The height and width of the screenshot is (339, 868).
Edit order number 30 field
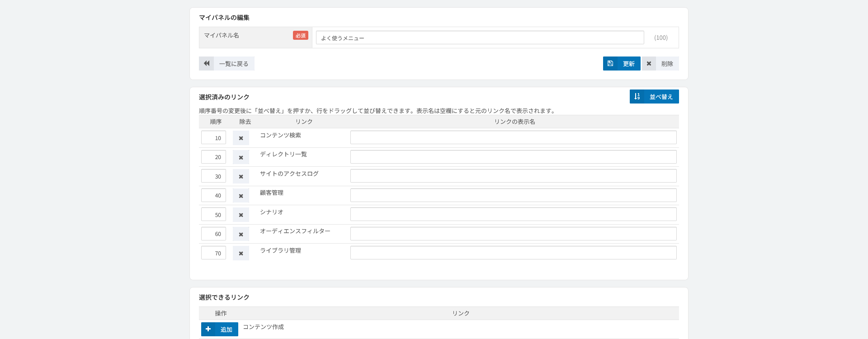pyautogui.click(x=213, y=176)
